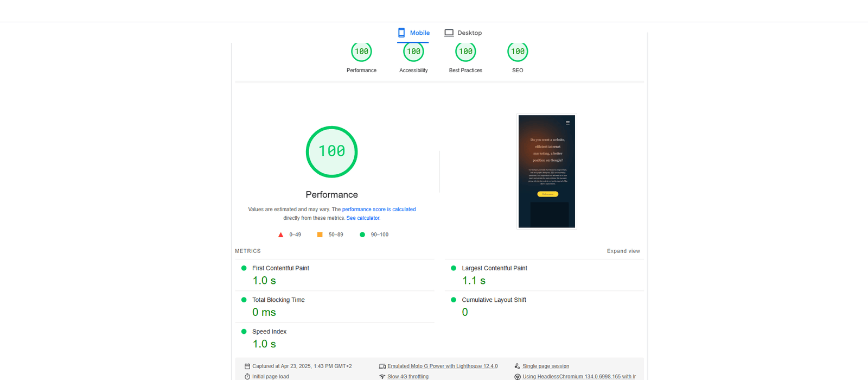The image size is (868, 380).
Task: Click green dot beside Largest Contentful Paint
Action: (x=454, y=268)
